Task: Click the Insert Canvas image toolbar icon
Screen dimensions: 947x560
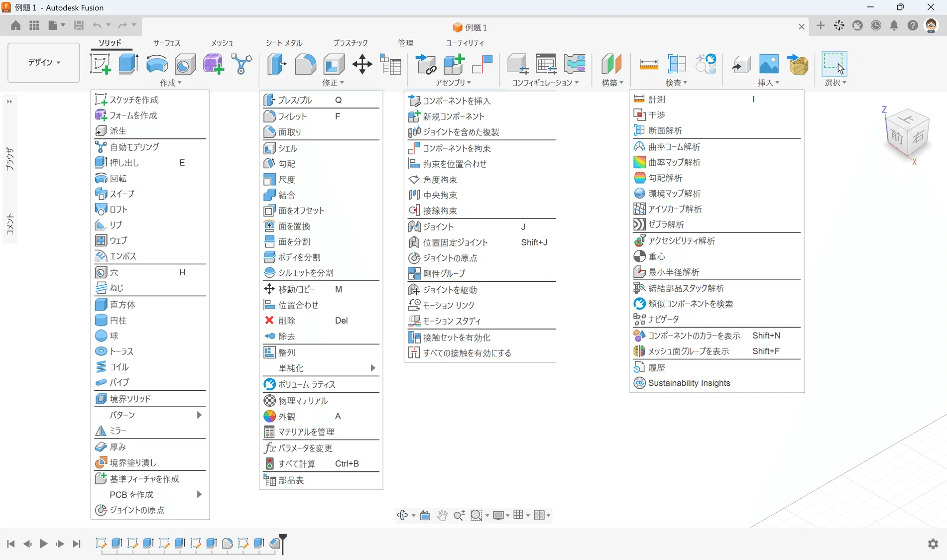Action: [x=769, y=64]
